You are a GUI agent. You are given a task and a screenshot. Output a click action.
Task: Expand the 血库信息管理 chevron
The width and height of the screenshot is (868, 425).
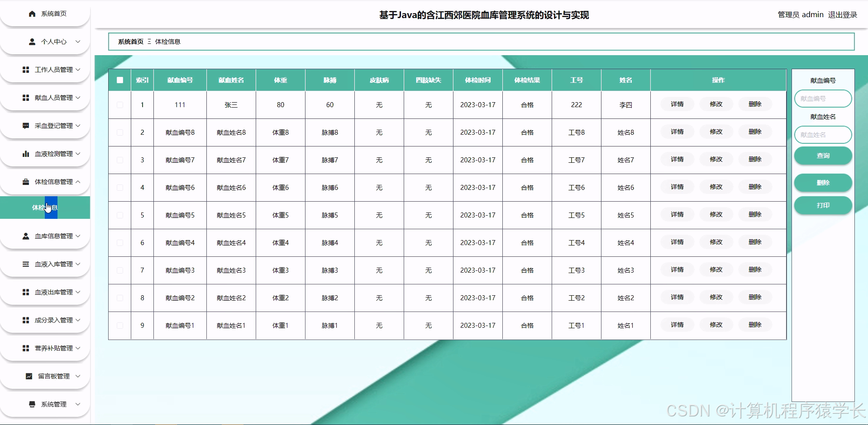tap(78, 236)
